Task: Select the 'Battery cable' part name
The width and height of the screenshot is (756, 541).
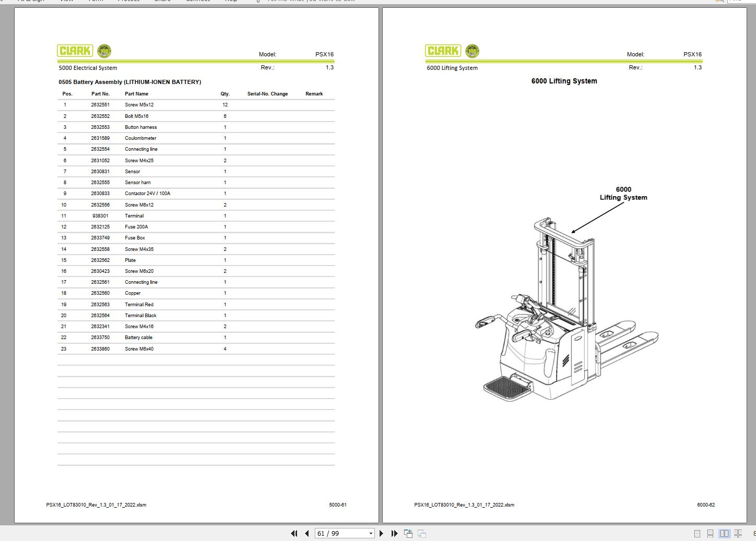Action: (138, 338)
